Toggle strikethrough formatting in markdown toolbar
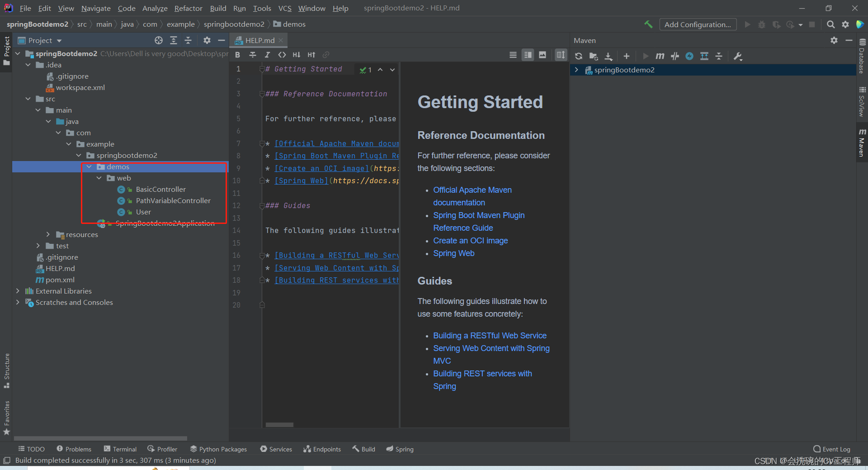 tap(253, 55)
